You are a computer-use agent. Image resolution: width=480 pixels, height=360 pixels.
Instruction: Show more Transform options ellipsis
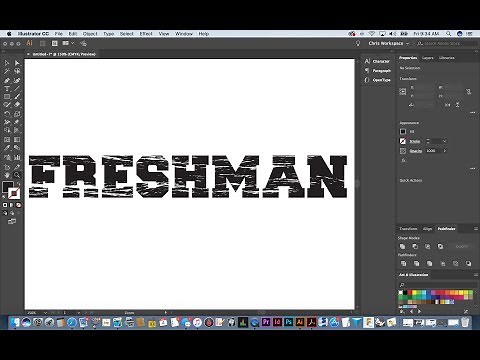click(x=472, y=113)
